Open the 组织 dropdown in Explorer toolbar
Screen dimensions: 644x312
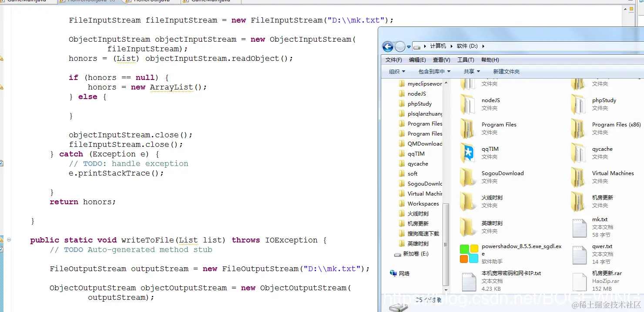(x=397, y=72)
